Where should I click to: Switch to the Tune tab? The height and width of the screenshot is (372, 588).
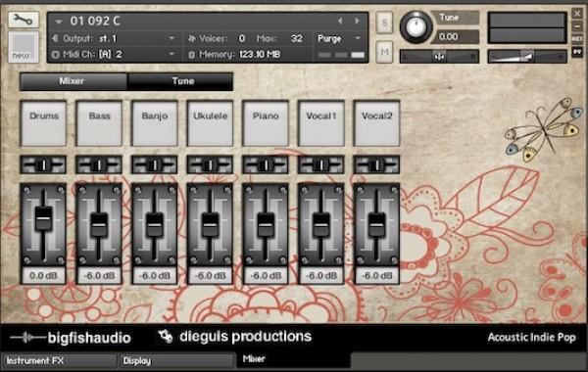point(180,81)
